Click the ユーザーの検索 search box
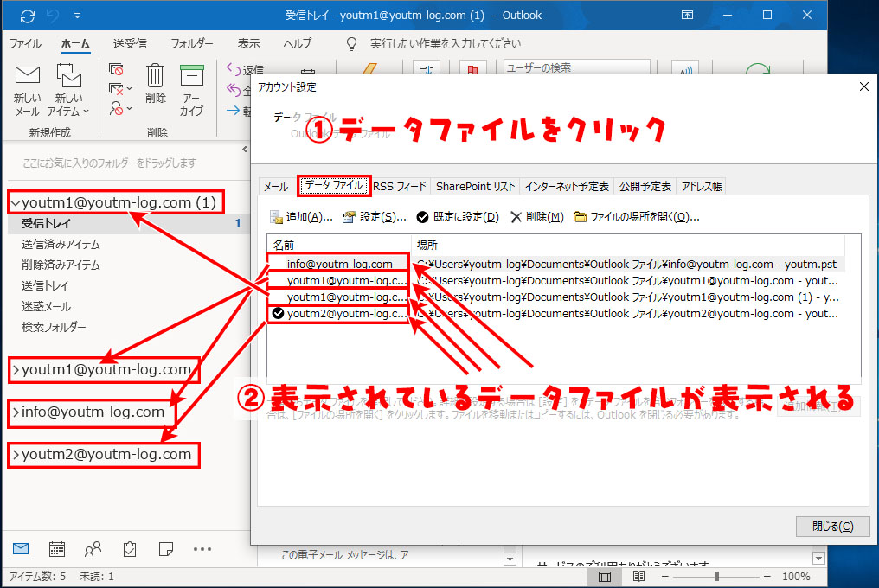Screen dimensions: 879x588 (576, 67)
